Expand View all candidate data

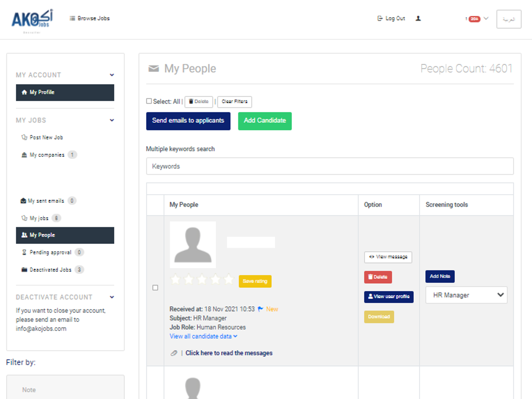(203, 336)
